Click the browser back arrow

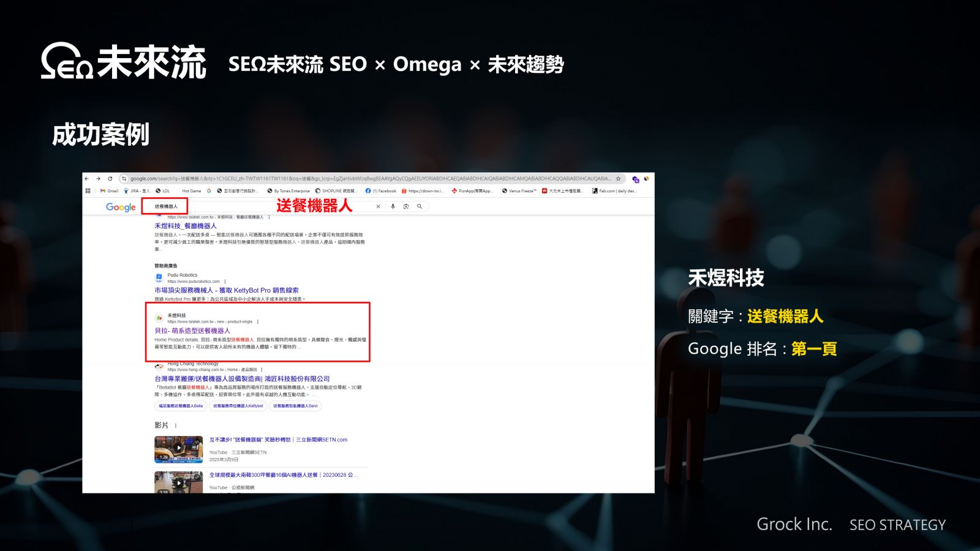(87, 179)
